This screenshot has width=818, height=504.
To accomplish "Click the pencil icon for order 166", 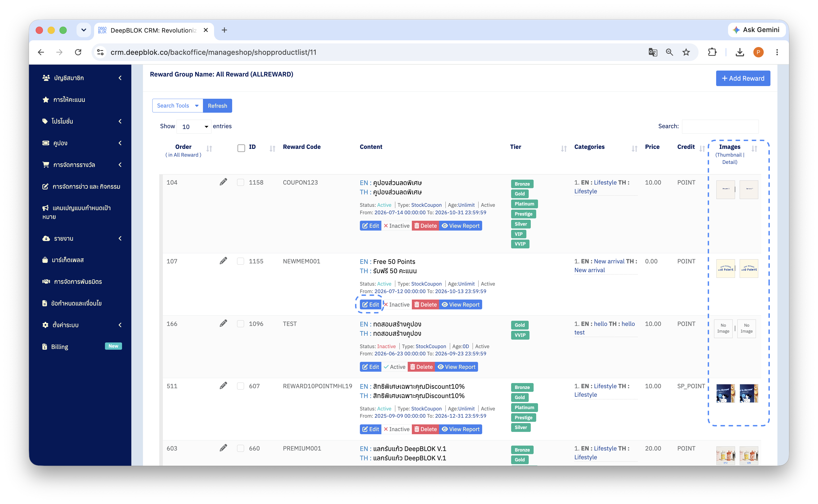I will point(223,323).
